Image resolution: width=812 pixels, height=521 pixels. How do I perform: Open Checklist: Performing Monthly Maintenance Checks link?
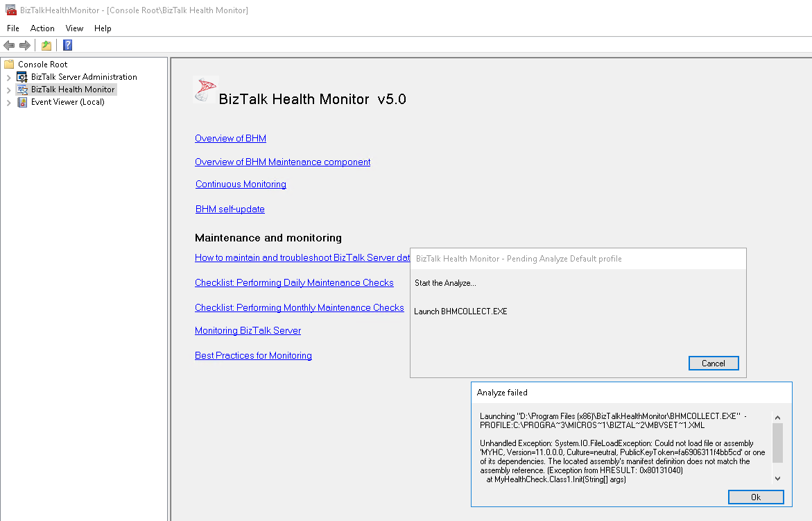click(300, 307)
